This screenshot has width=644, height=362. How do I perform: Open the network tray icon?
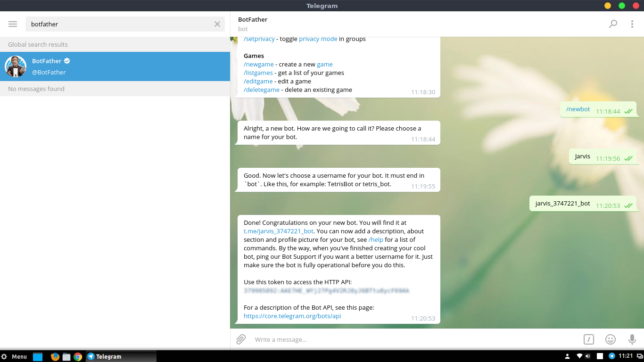pos(579,356)
